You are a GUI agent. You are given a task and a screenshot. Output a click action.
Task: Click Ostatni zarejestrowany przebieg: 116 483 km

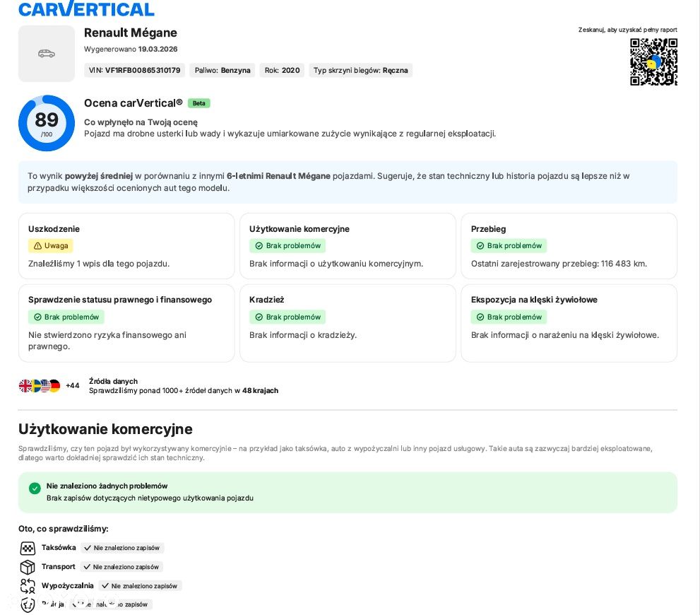[559, 264]
